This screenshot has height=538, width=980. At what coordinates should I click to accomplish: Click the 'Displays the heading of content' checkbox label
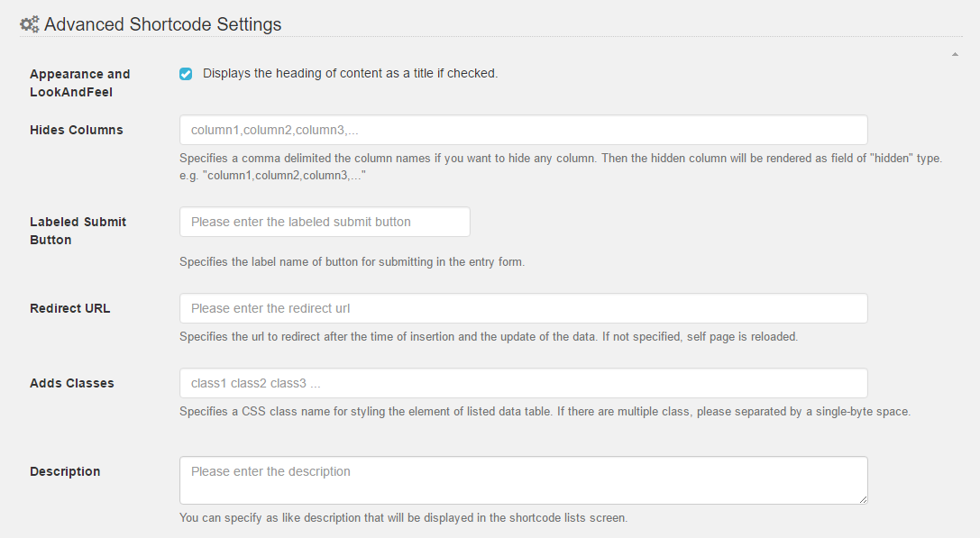pyautogui.click(x=350, y=73)
